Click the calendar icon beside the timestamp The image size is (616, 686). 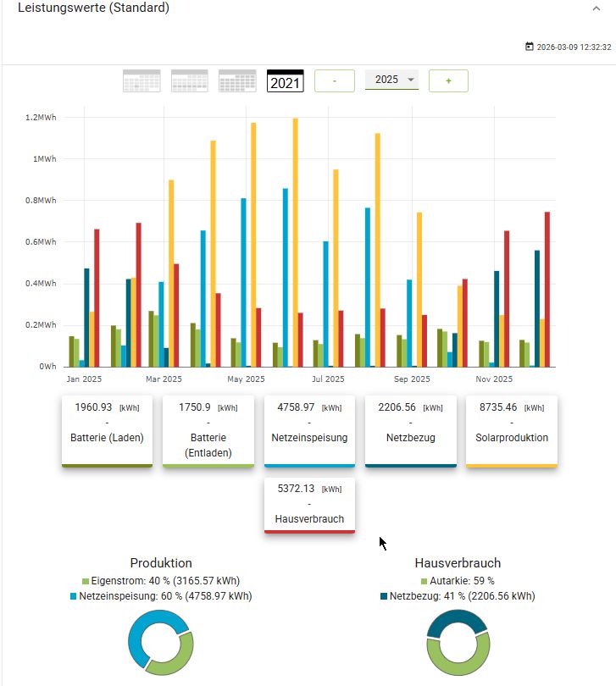coord(530,47)
